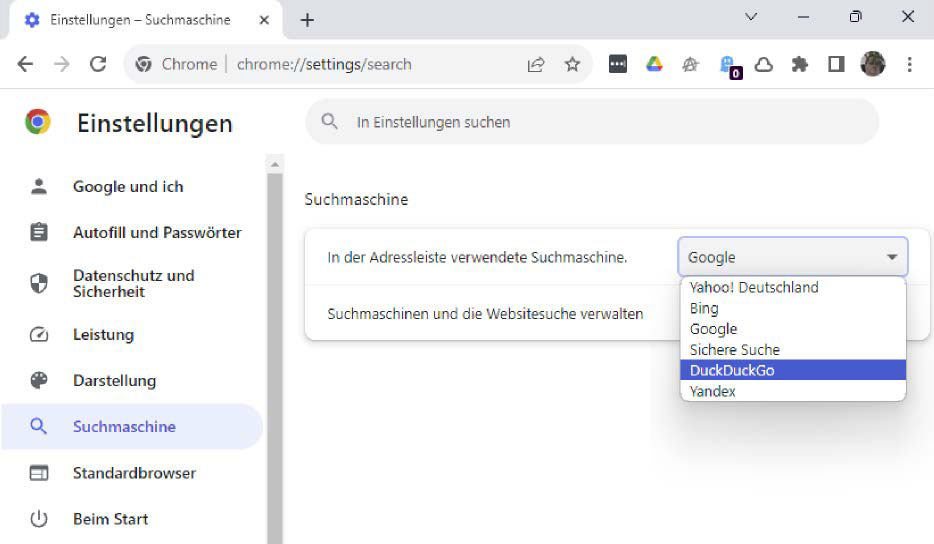
Task: Click the anarchy-symbol extension icon
Action: [x=690, y=64]
